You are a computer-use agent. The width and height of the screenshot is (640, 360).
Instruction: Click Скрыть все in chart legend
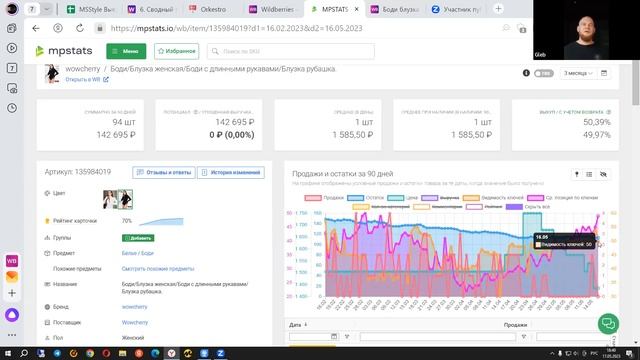[528, 207]
